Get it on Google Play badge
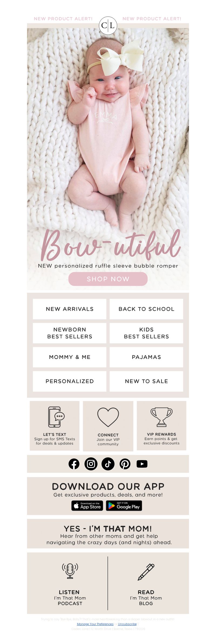Screen dimensions: 216x644 tap(124, 505)
